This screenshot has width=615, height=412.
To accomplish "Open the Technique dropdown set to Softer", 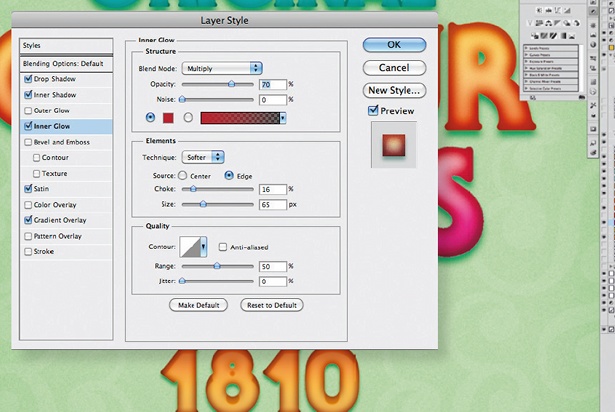I will click(x=204, y=157).
